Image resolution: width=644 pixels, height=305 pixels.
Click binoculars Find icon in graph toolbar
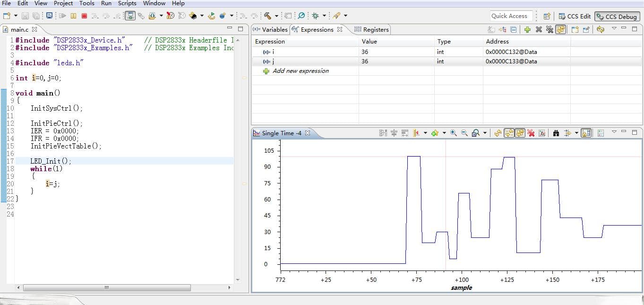[x=556, y=133]
